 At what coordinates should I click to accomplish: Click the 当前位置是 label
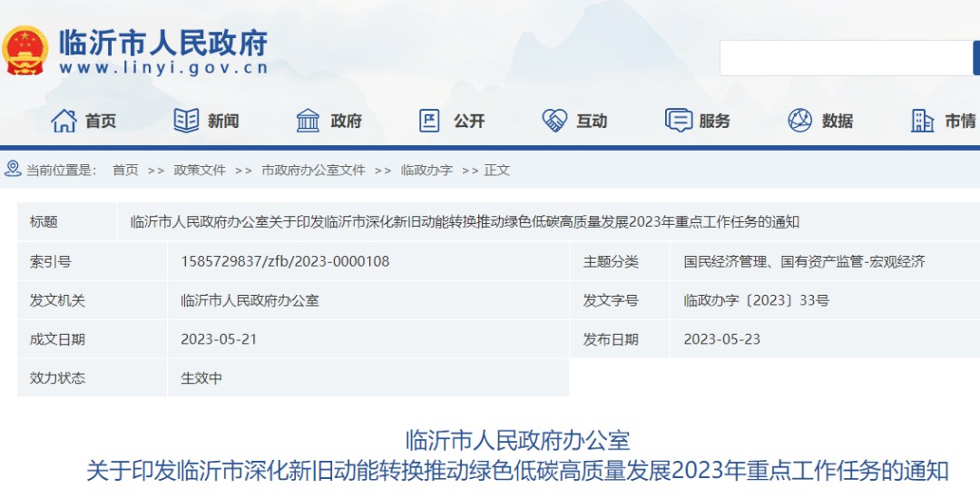62,170
